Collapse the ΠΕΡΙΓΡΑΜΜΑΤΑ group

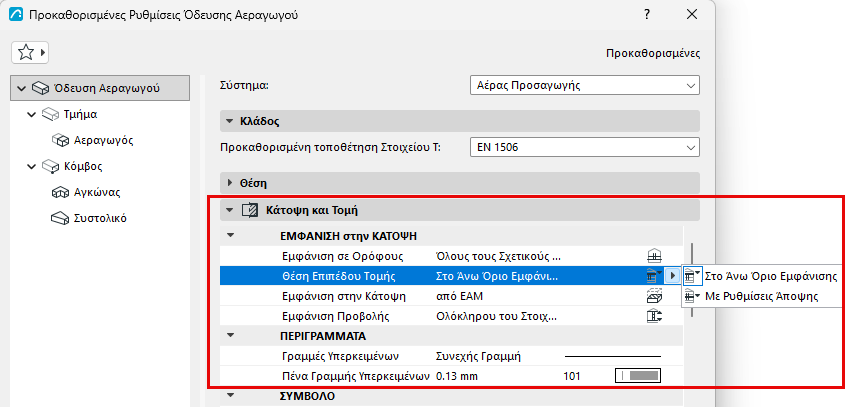(x=231, y=336)
